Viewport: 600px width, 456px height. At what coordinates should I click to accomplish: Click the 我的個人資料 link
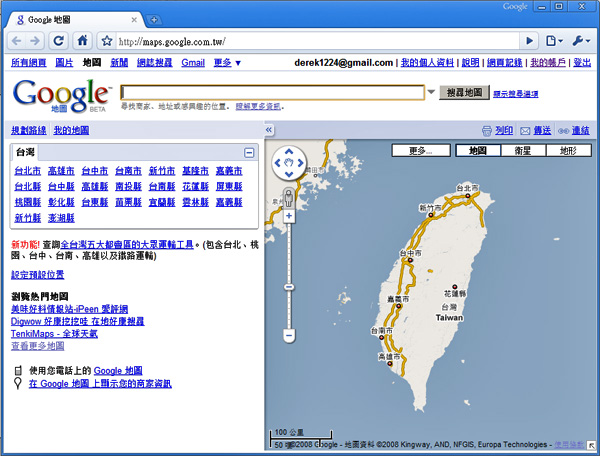click(427, 62)
